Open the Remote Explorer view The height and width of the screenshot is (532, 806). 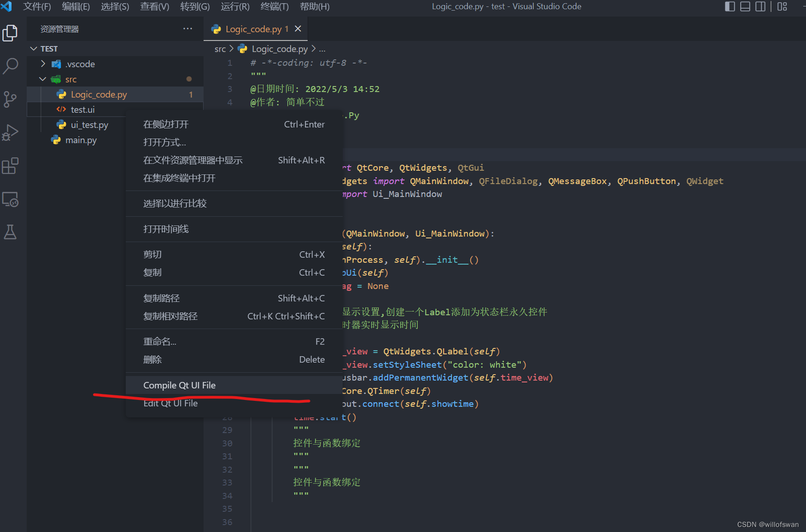10,199
